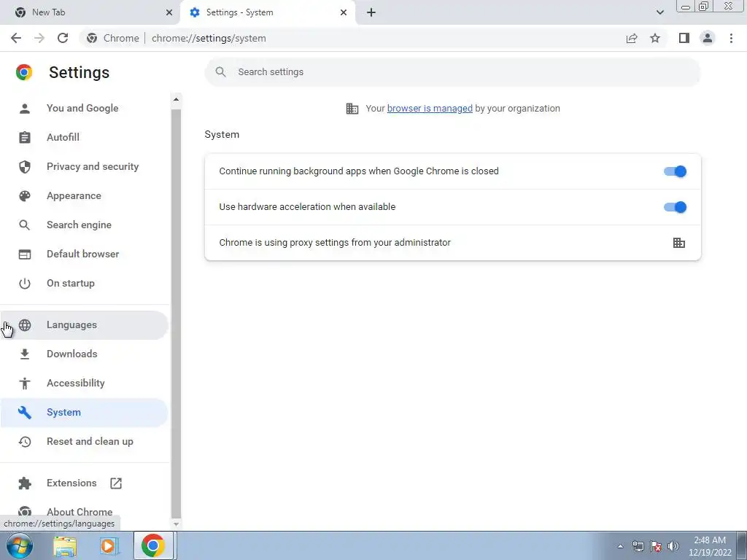Click the managed-by-organization icon in proxy row
Viewport: 747px width, 560px height.
679,243
